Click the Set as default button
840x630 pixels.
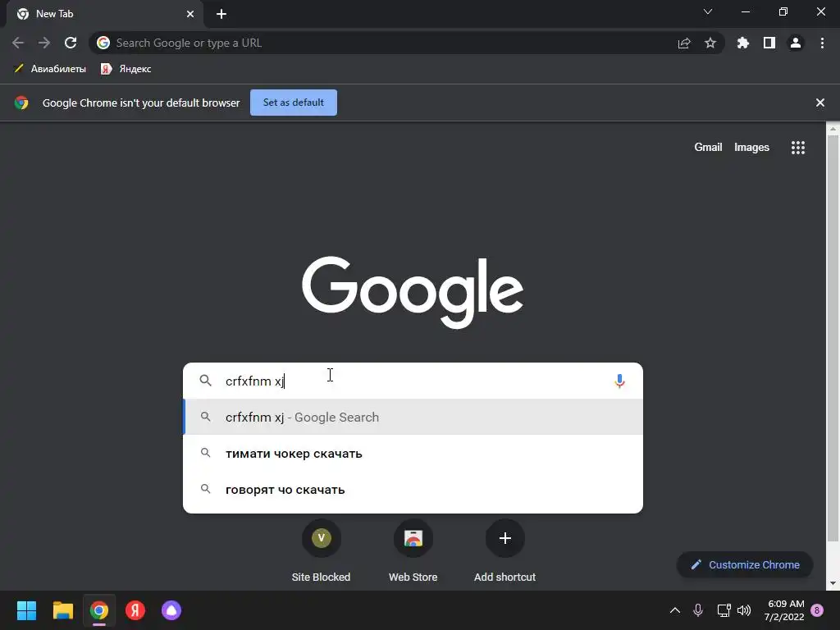click(x=294, y=103)
